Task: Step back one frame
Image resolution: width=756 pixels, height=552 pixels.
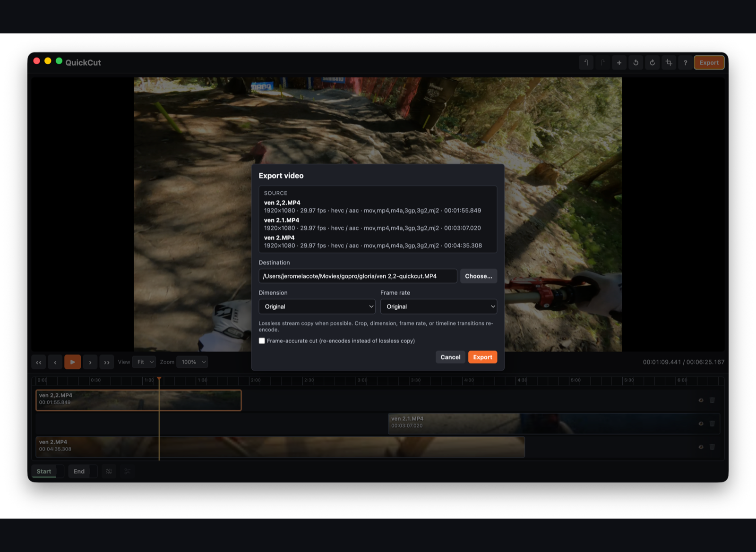Action: pyautogui.click(x=55, y=362)
